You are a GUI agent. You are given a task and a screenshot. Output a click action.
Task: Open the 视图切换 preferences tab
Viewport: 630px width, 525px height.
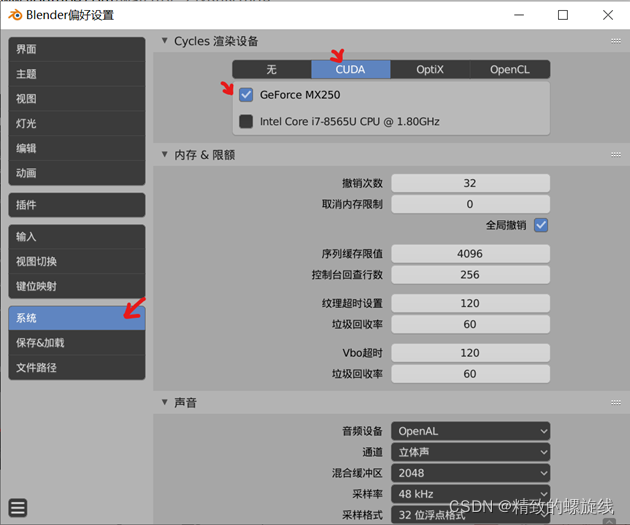(77, 261)
